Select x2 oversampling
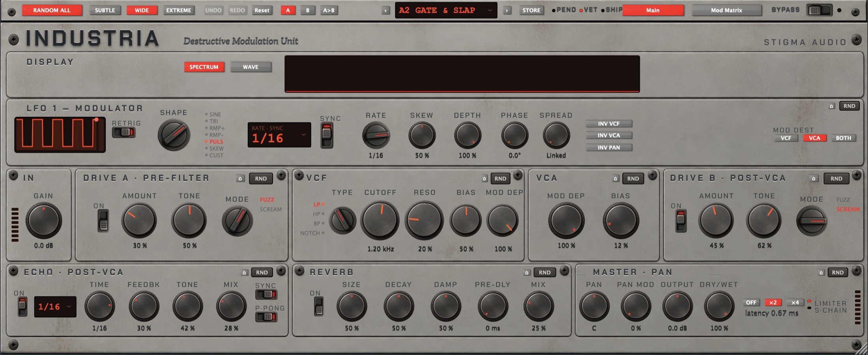The width and height of the screenshot is (868, 355). point(773,302)
